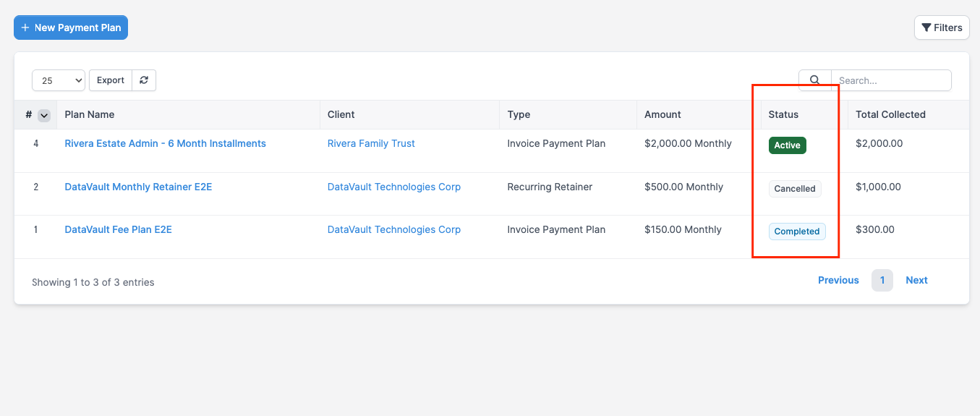Click the Showing 1 to 3 of 3 entries text

(x=93, y=282)
